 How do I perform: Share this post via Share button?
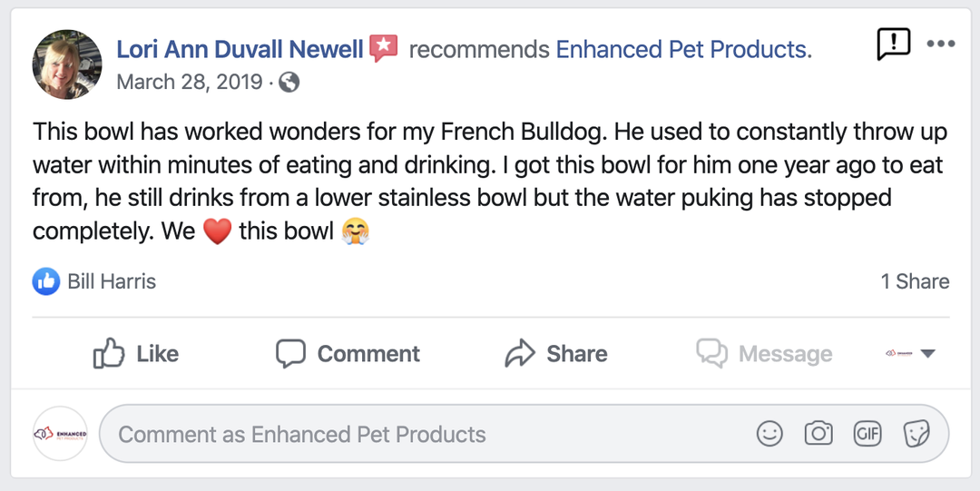pyautogui.click(x=556, y=354)
